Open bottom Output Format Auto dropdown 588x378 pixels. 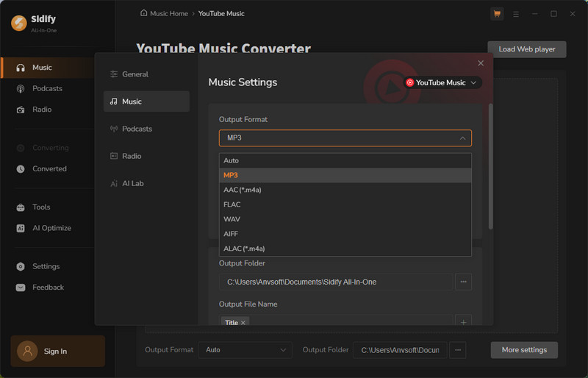click(245, 350)
